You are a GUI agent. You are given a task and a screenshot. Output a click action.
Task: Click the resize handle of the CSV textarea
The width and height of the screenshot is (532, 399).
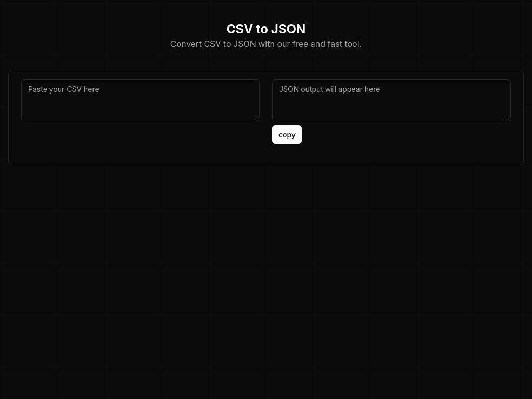tap(257, 118)
